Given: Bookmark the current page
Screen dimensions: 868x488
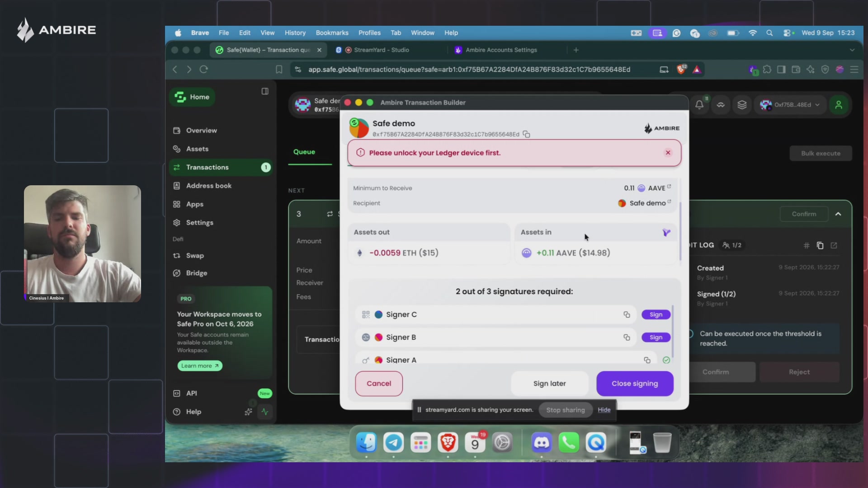Looking at the screenshot, I should pyautogui.click(x=279, y=70).
